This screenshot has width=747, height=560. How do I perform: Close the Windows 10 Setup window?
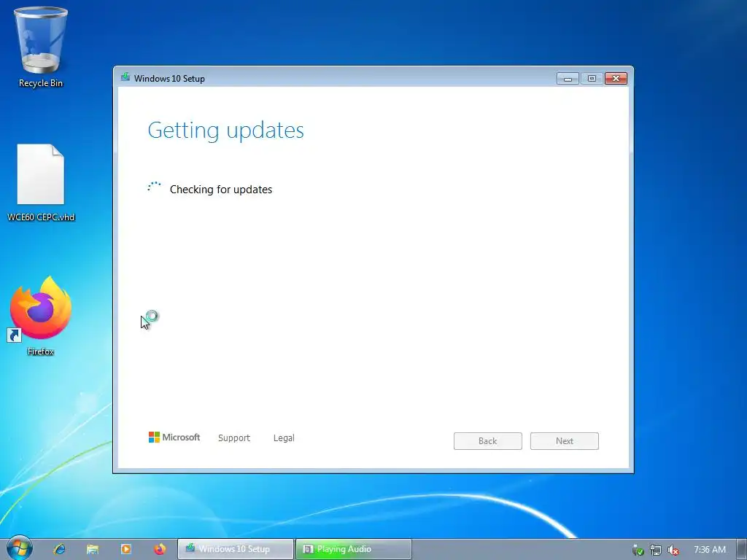[616, 79]
